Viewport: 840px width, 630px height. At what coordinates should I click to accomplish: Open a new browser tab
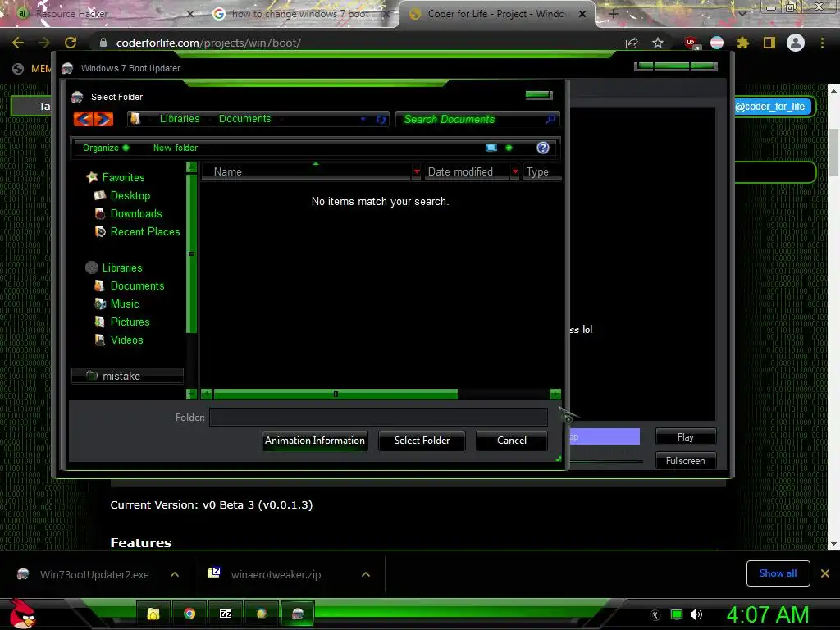click(614, 14)
